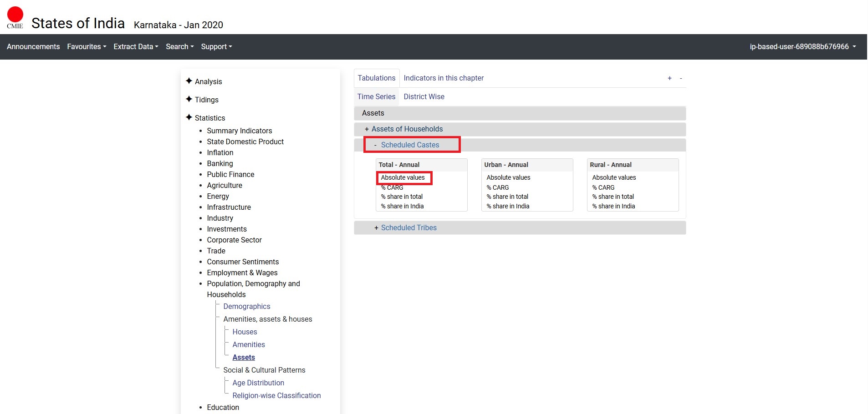Collapse the Scheduled Castes section

pyautogui.click(x=409, y=145)
